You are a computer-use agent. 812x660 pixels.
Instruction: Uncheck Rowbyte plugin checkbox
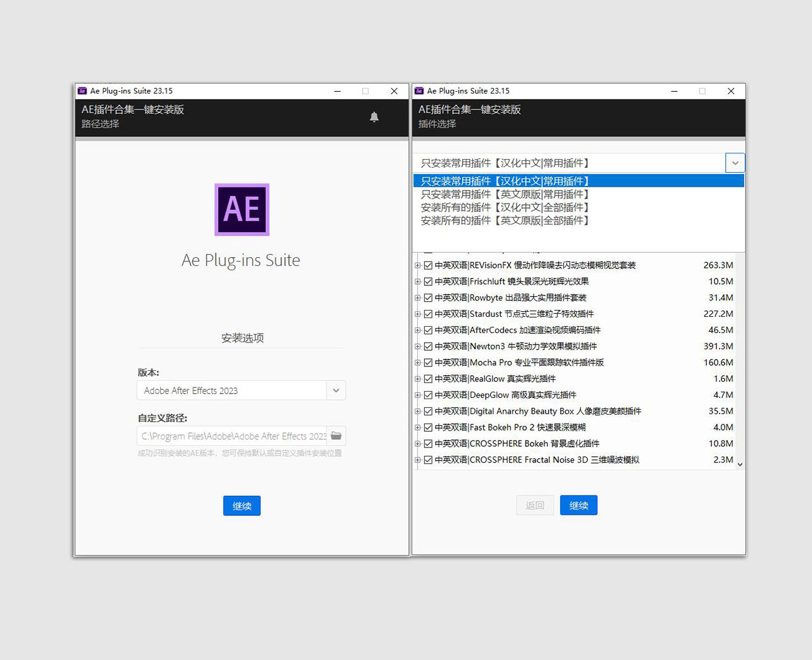[428, 298]
